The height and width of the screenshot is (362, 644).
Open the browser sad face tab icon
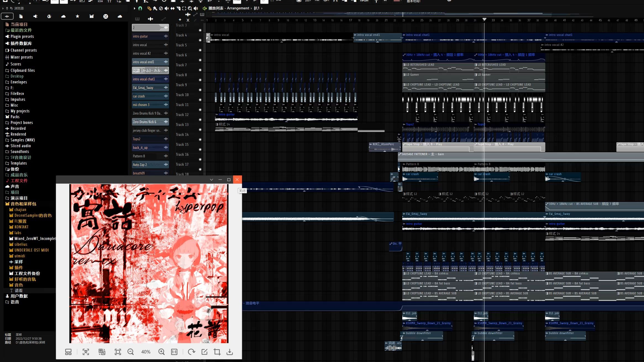click(106, 16)
